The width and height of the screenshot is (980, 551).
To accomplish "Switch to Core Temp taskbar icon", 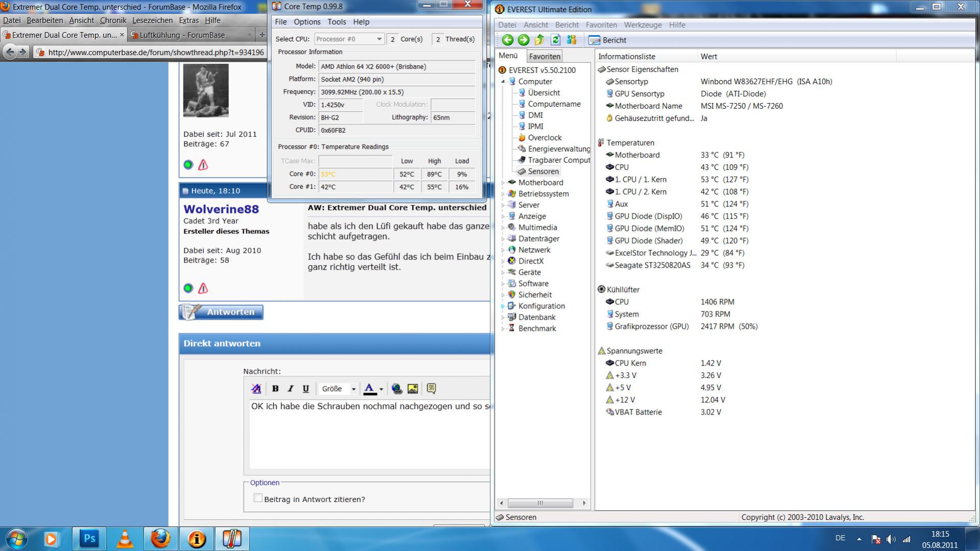I will [x=232, y=539].
